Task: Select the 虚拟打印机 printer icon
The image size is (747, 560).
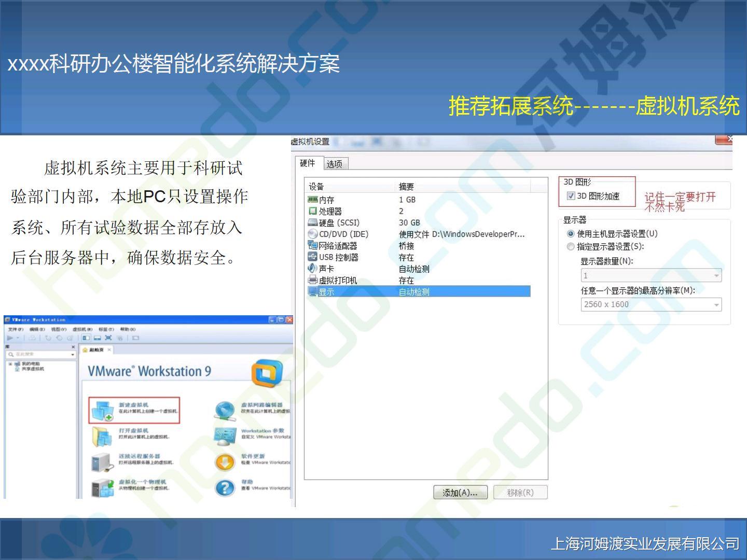Action: [312, 280]
